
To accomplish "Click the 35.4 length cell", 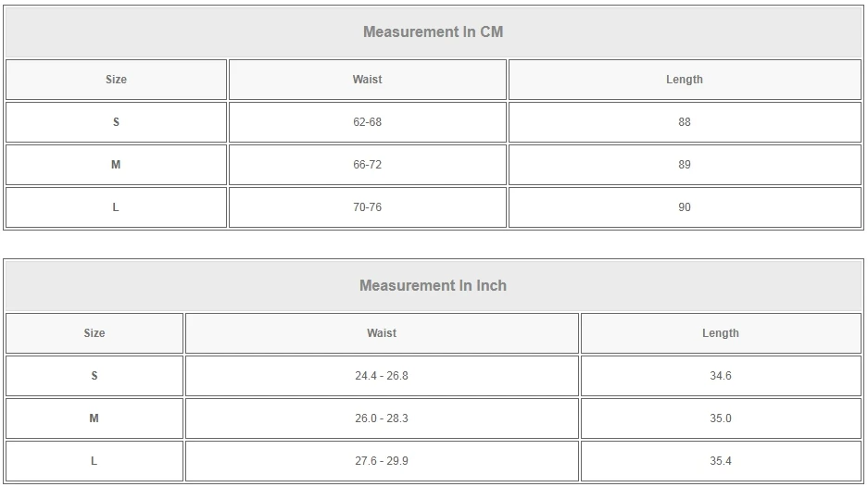I will click(x=720, y=461).
